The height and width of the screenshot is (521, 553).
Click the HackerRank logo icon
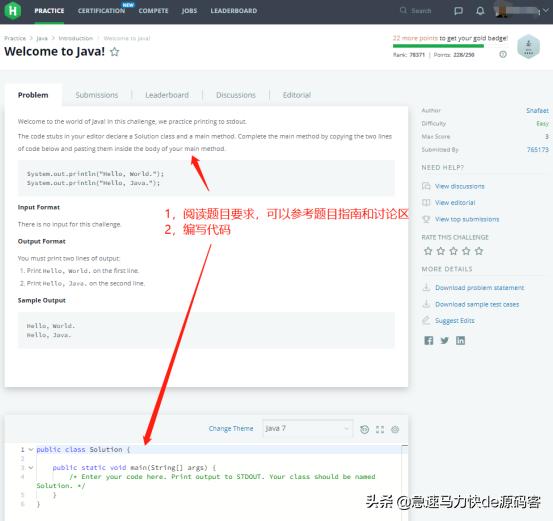click(x=13, y=11)
